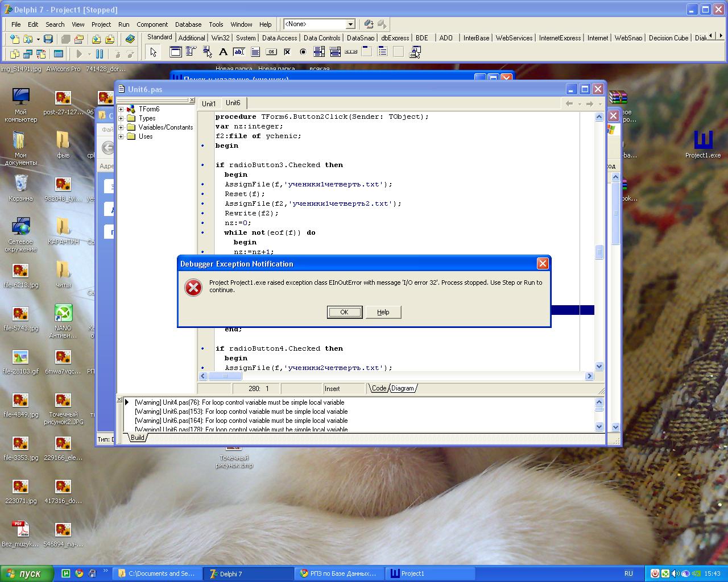Image resolution: width=728 pixels, height=582 pixels.
Task: Select the Label component icon
Action: pyautogui.click(x=223, y=52)
